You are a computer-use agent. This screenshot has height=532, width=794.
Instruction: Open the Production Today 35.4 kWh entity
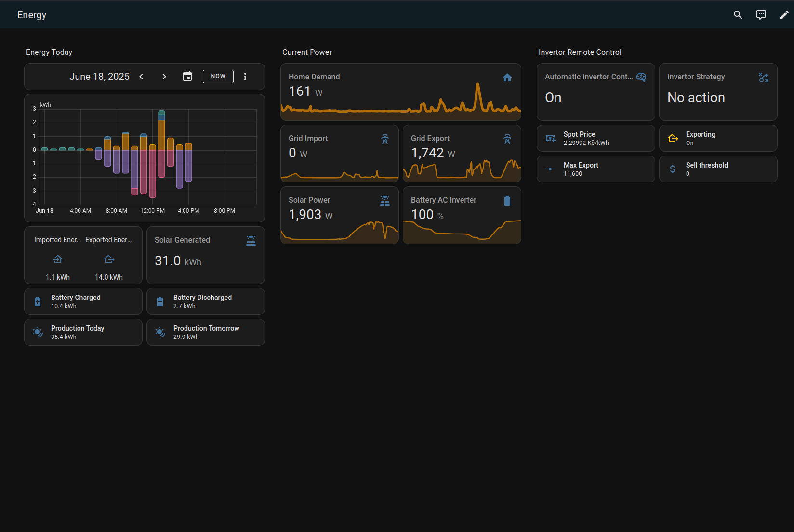tap(83, 332)
